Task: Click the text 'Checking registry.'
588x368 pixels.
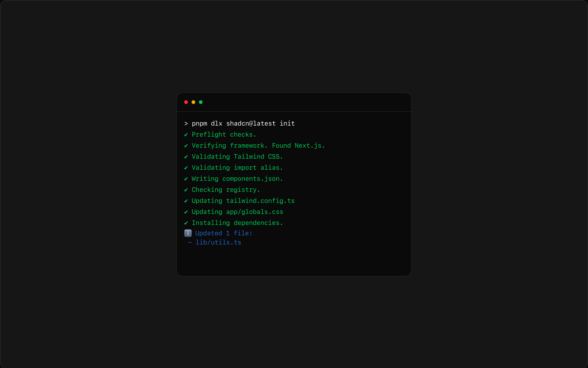Action: coord(226,190)
